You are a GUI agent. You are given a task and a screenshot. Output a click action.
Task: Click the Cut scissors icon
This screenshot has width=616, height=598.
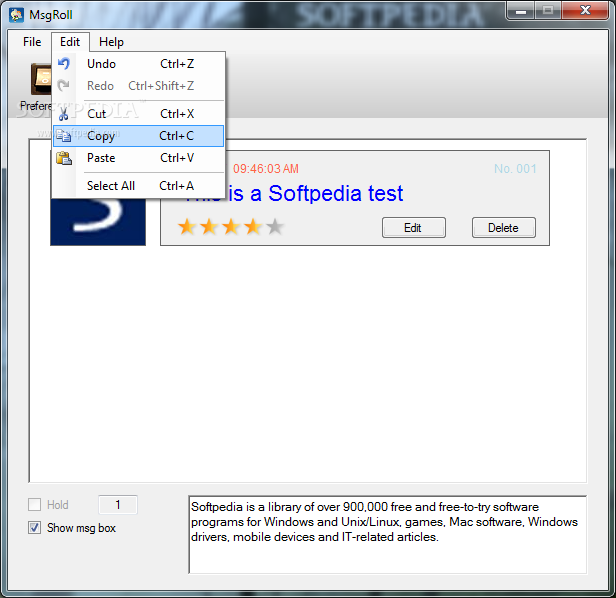pyautogui.click(x=63, y=114)
